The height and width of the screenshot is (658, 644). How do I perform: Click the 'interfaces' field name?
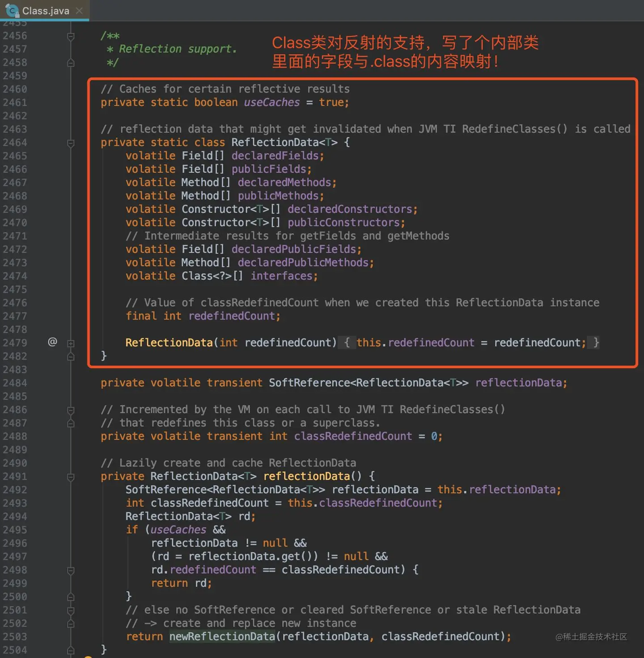coord(281,276)
